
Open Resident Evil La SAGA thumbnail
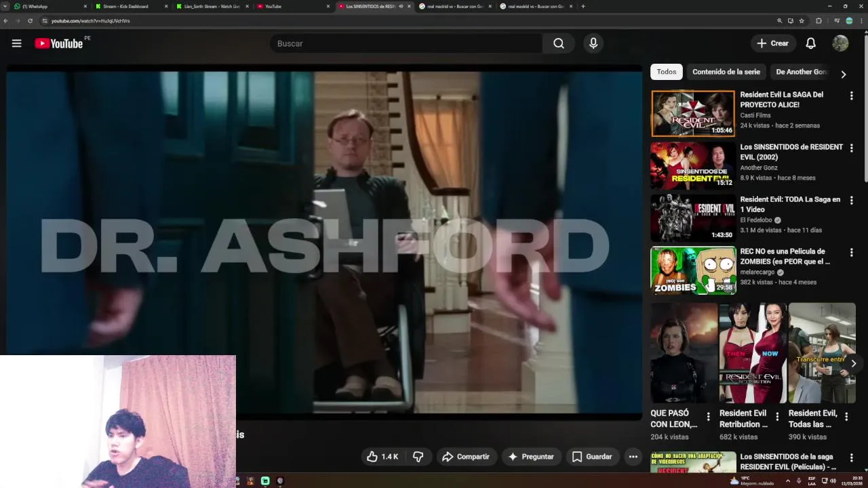pyautogui.click(x=692, y=113)
